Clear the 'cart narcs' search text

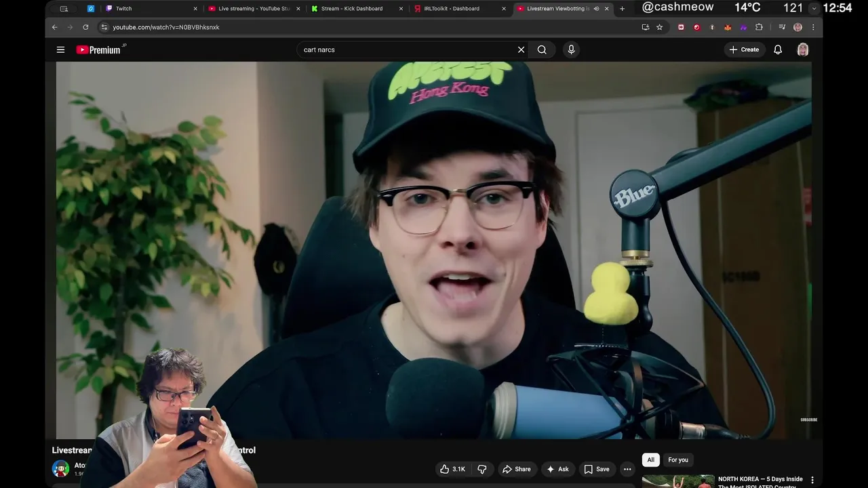pyautogui.click(x=521, y=49)
